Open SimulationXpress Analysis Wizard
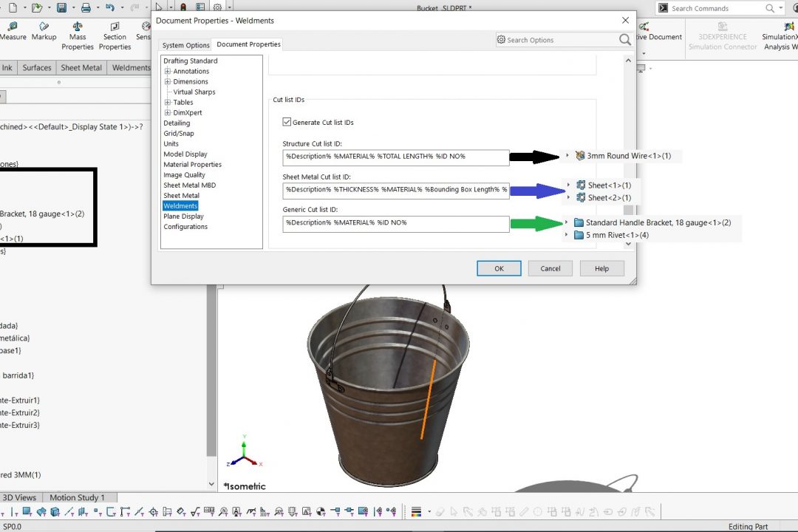 coord(779,36)
